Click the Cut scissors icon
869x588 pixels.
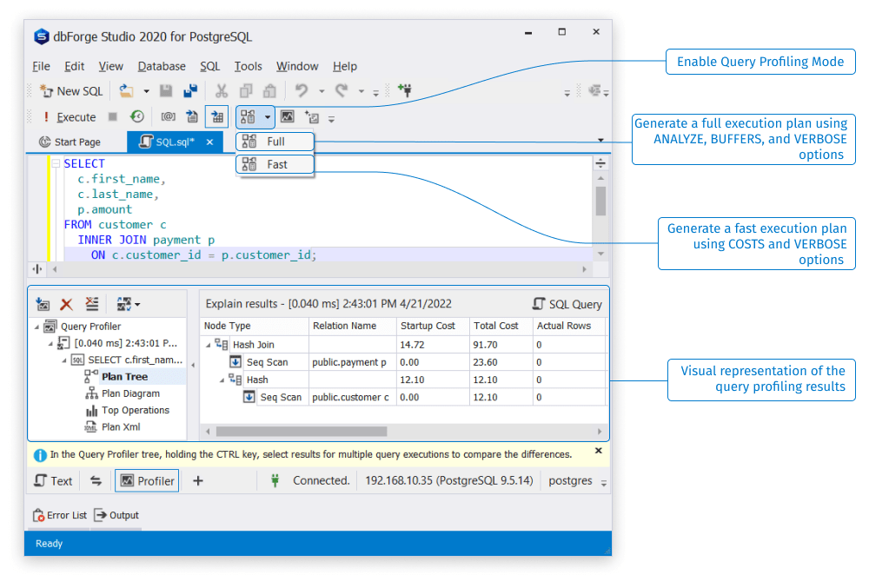point(222,91)
